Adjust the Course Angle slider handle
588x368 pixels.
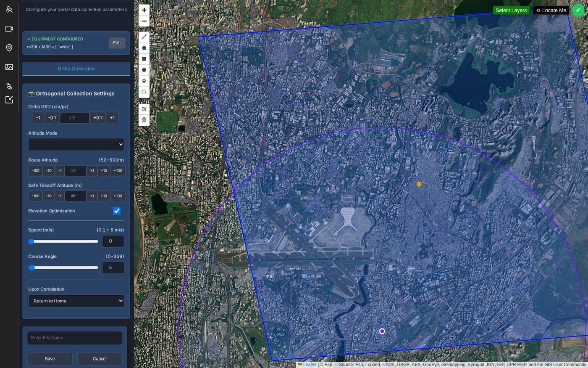coord(31,267)
